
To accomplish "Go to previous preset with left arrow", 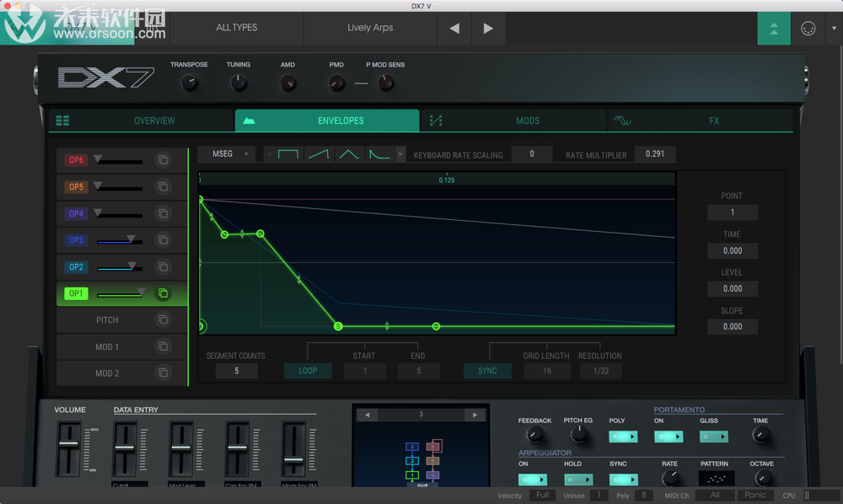I will tap(454, 28).
